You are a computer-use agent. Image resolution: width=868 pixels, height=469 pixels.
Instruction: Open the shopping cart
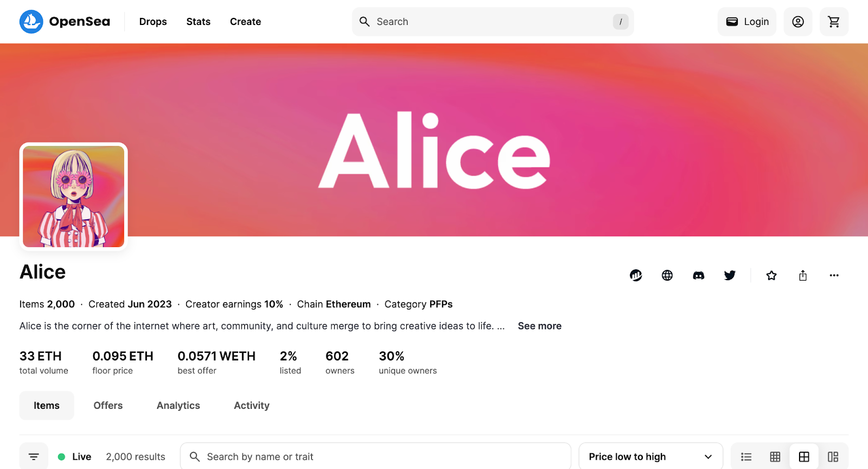click(x=834, y=22)
